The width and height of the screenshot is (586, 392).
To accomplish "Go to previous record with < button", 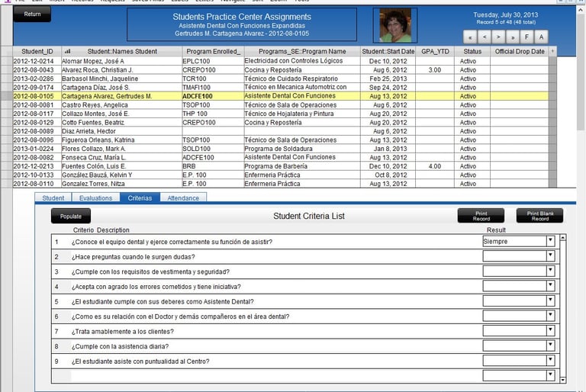I will [484, 37].
